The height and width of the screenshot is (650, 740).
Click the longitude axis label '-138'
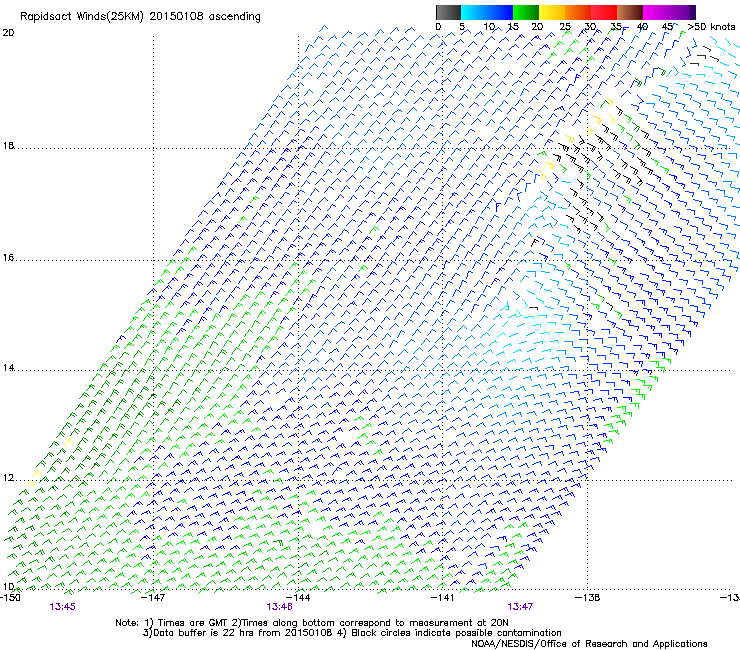(588, 598)
